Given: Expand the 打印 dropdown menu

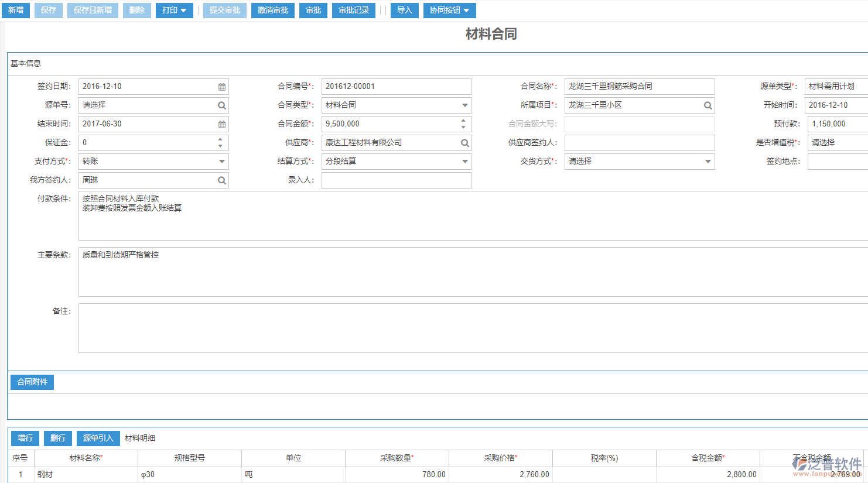Looking at the screenshot, I should pyautogui.click(x=174, y=10).
